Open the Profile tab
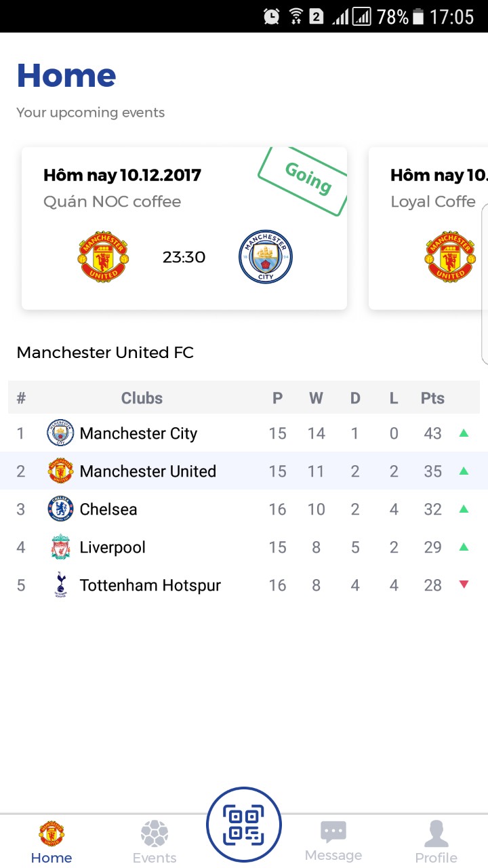 point(436,842)
